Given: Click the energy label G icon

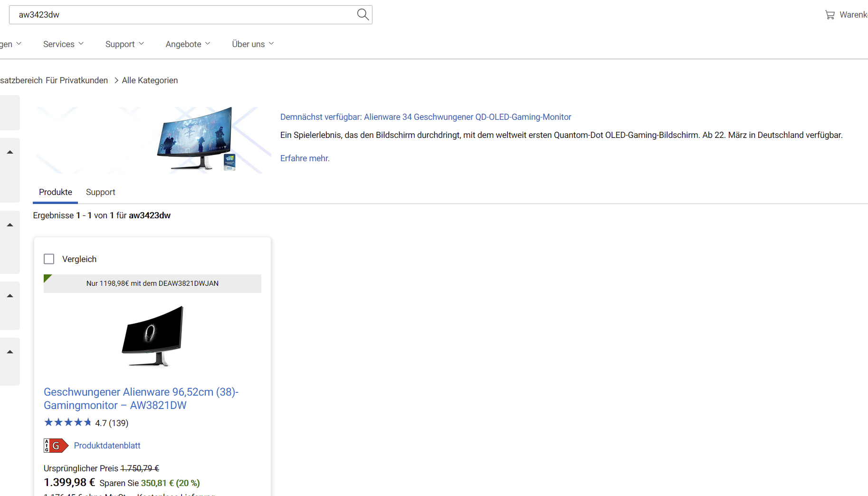Looking at the screenshot, I should [x=56, y=446].
